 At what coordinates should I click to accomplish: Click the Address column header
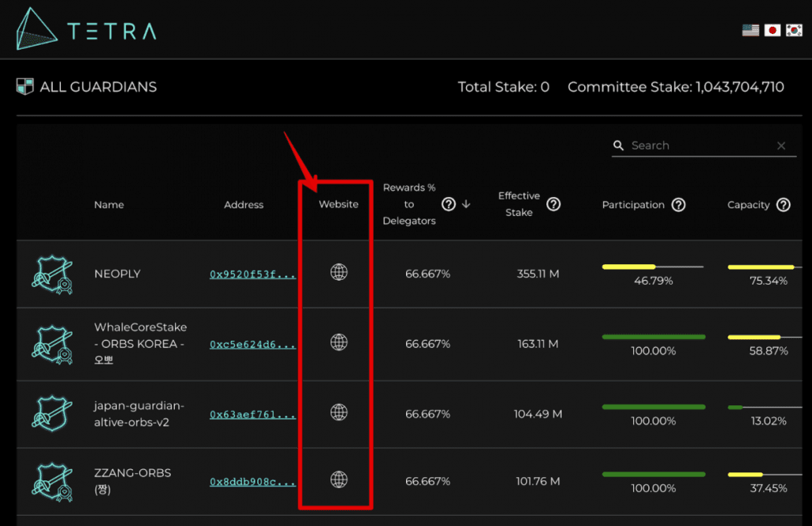[x=244, y=205]
